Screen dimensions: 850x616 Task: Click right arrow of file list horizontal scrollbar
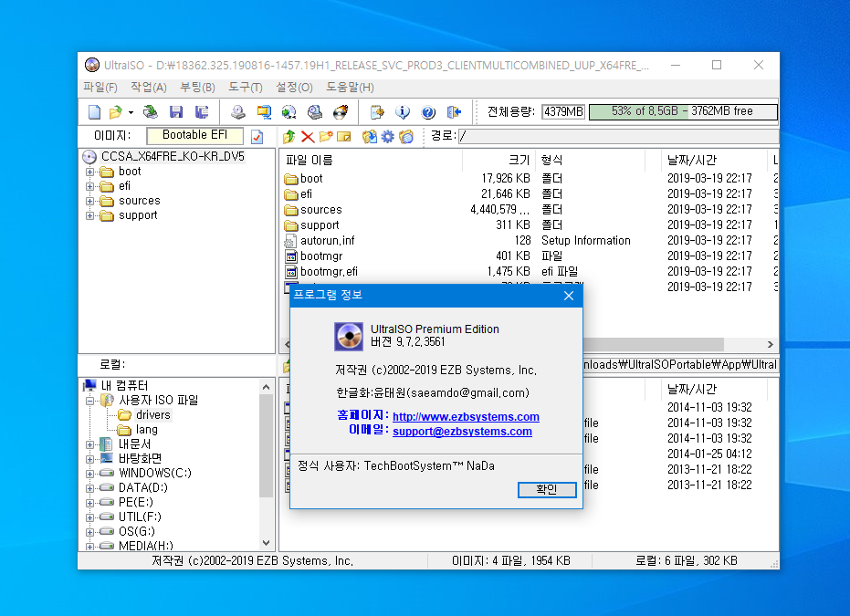pyautogui.click(x=771, y=345)
